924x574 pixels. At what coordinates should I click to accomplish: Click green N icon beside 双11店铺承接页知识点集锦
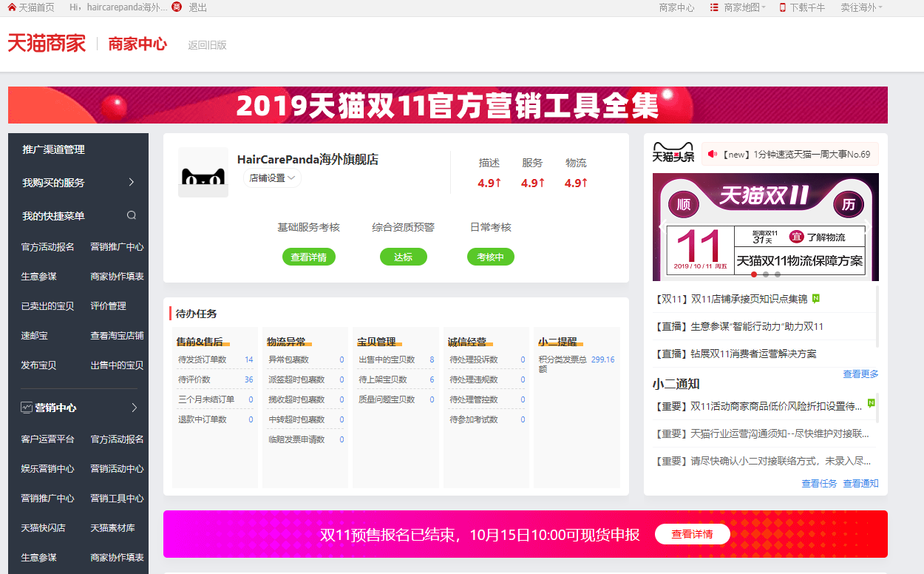(x=816, y=299)
